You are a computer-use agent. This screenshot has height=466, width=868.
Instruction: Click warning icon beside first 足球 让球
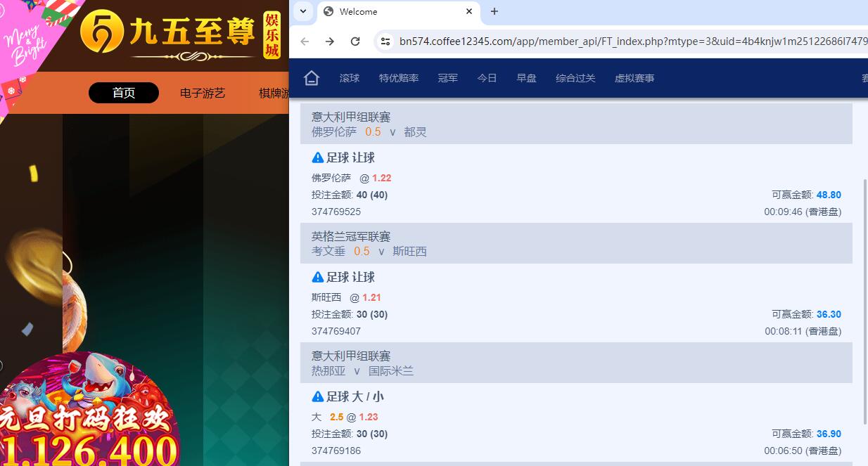pyautogui.click(x=318, y=157)
